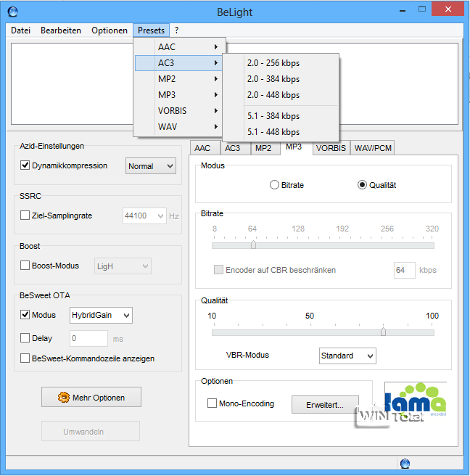Open the HybridGain mode dropdown
Viewport: 470px width, 476px height.
tap(101, 315)
